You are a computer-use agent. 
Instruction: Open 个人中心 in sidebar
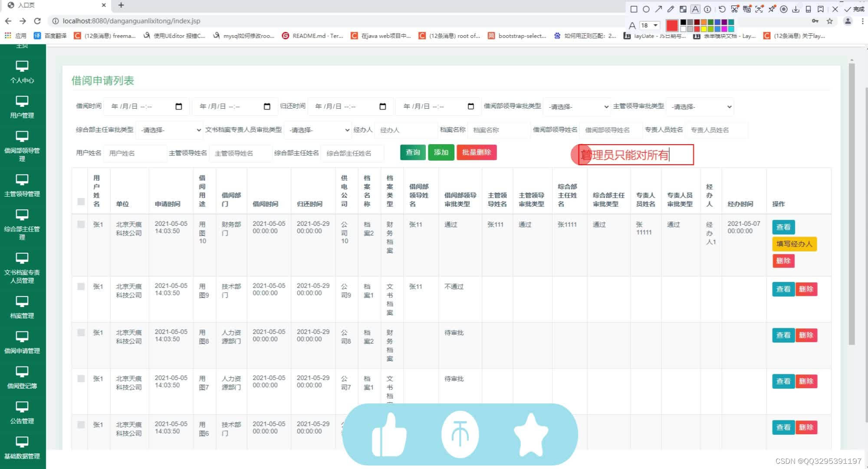22,72
